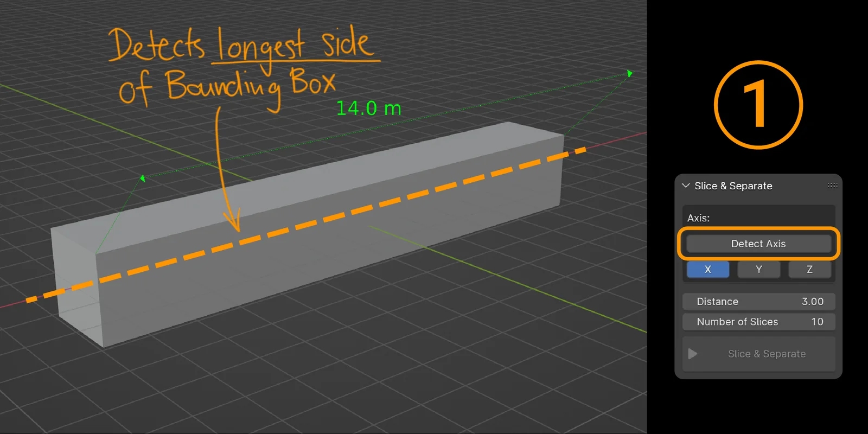The height and width of the screenshot is (434, 868).
Task: Select the X axis toggle
Action: 708,269
